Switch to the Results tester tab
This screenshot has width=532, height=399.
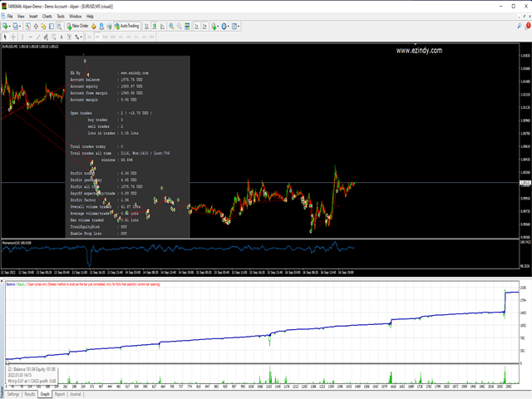coord(30,394)
